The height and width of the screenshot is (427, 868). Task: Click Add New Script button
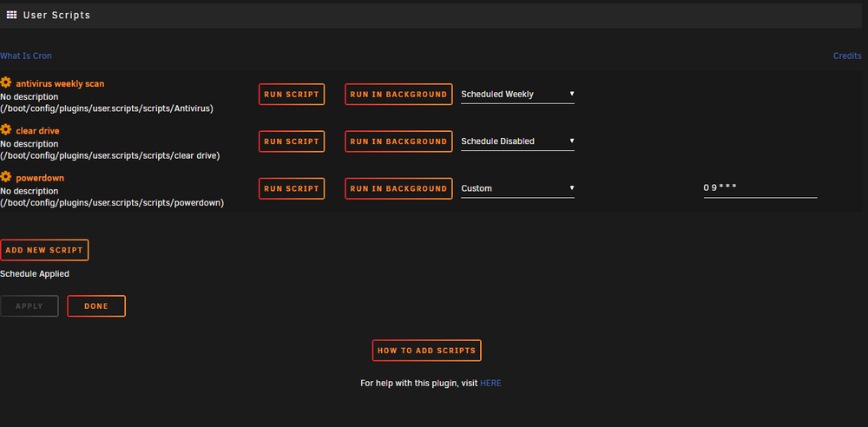click(x=44, y=250)
